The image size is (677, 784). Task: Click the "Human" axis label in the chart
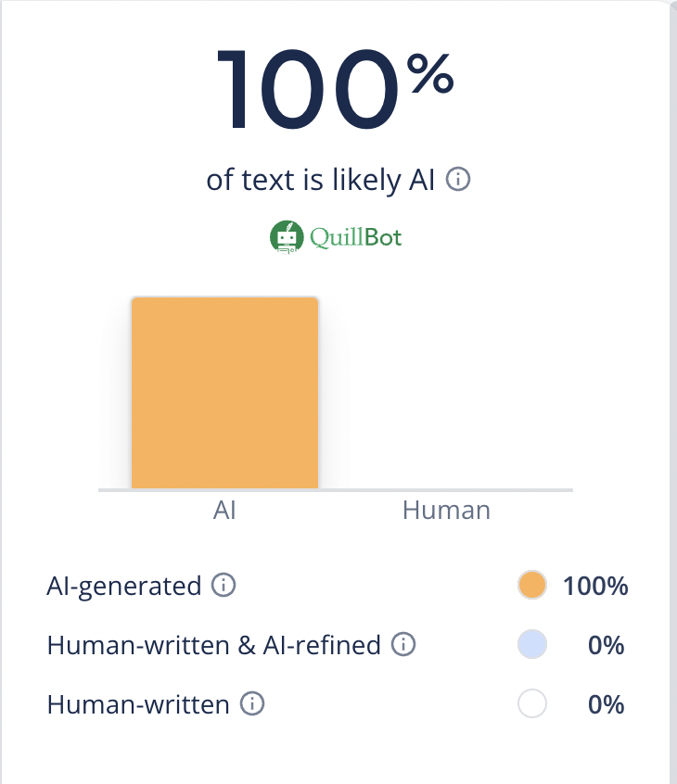point(446,511)
